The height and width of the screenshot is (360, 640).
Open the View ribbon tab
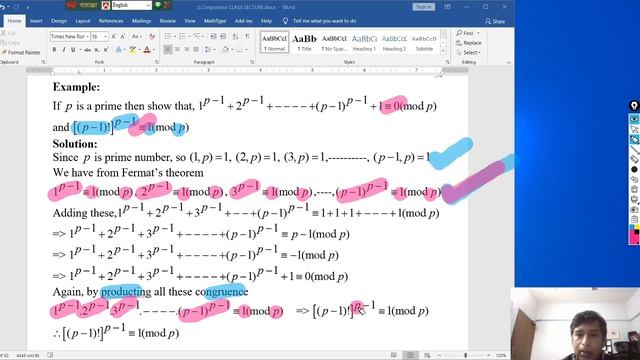coord(190,21)
